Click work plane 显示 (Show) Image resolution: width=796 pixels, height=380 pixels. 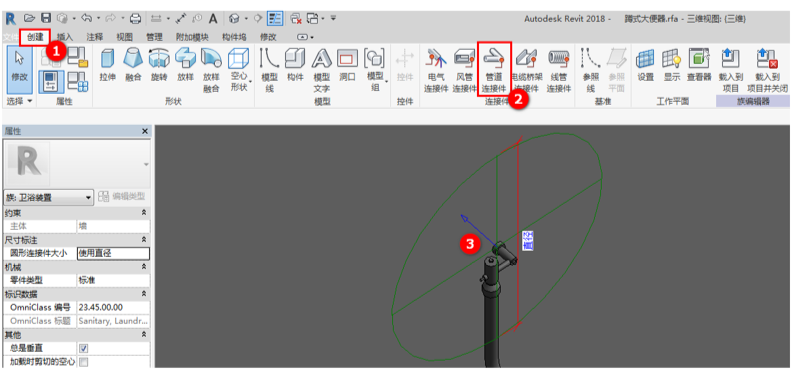(671, 66)
